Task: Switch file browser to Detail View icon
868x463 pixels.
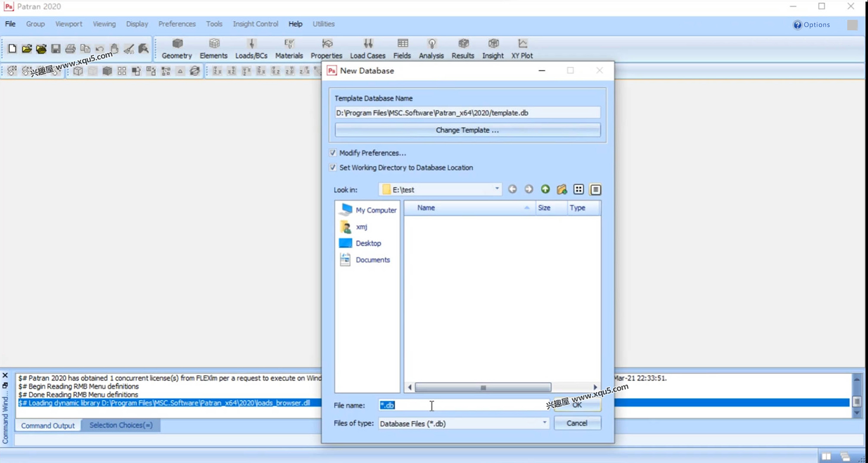Action: tap(596, 189)
